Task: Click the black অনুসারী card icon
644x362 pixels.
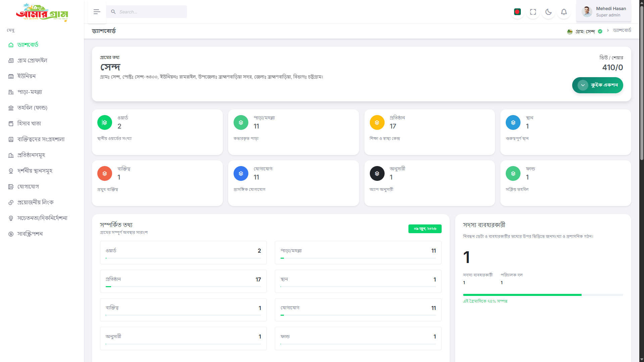Action: pos(377,173)
